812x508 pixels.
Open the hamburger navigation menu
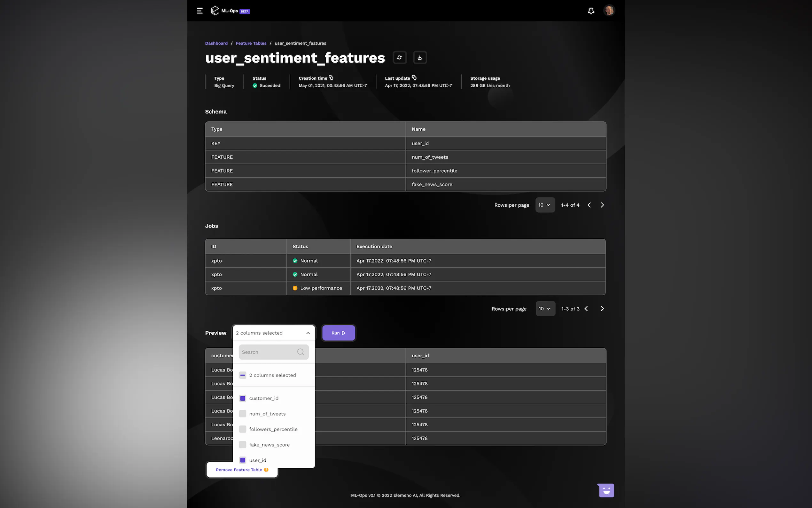pos(200,11)
